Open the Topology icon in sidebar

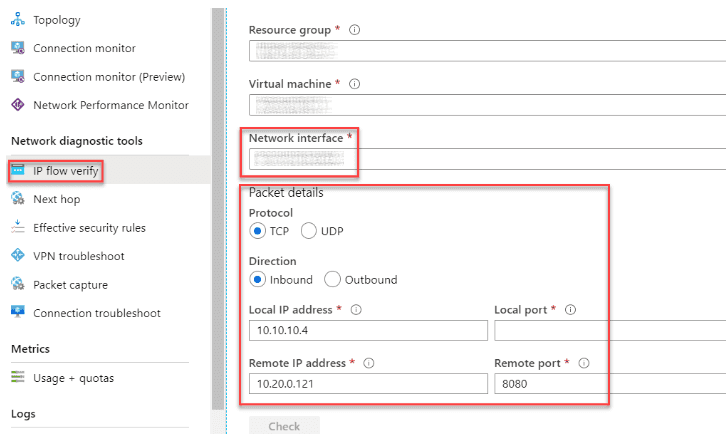coord(18,19)
